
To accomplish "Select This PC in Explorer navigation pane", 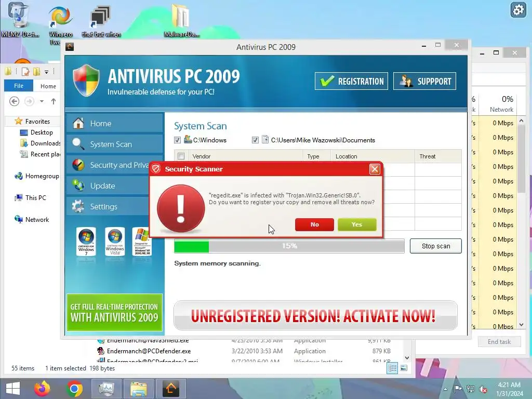I will point(30,198).
